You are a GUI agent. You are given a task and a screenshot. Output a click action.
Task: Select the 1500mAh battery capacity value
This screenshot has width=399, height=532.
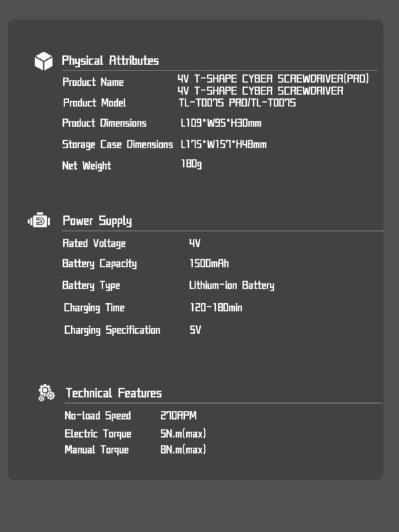(x=209, y=264)
